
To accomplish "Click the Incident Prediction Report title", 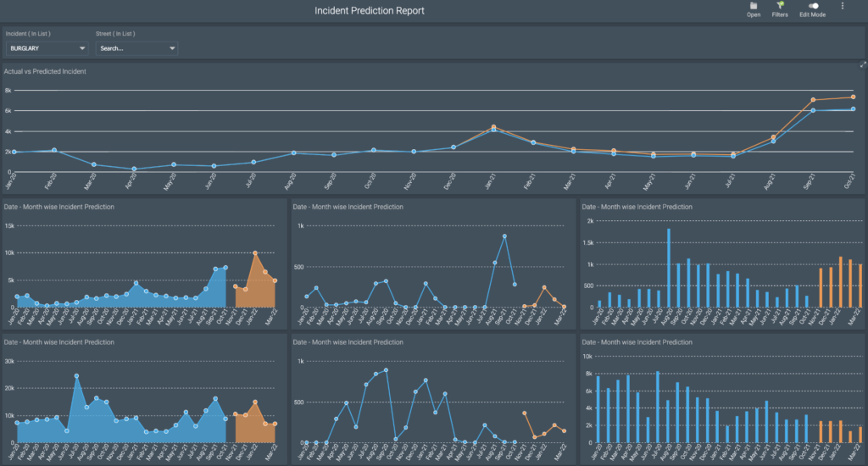I will coord(370,10).
